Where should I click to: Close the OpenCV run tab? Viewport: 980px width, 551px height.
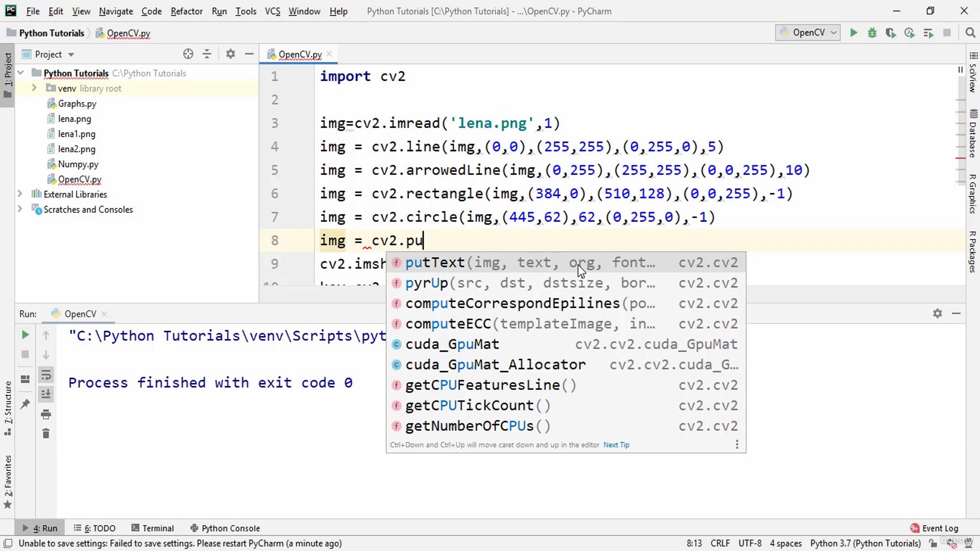(104, 314)
